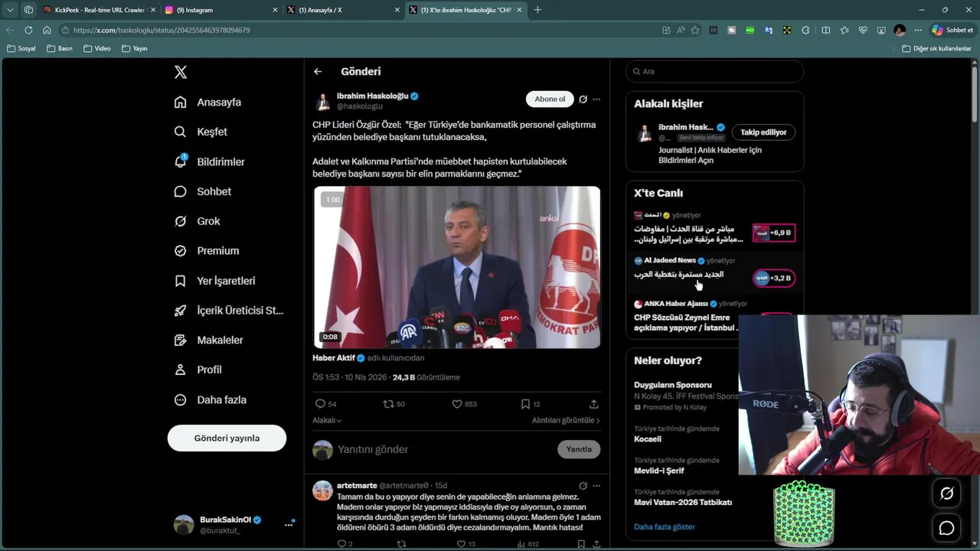Toggle Takip ediliyor for İbrahim Haskoloğlu
Viewport: 980px width, 551px height.
(763, 132)
